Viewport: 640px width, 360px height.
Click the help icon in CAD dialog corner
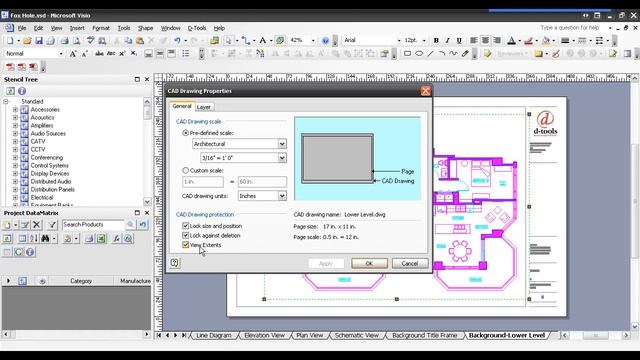175,263
